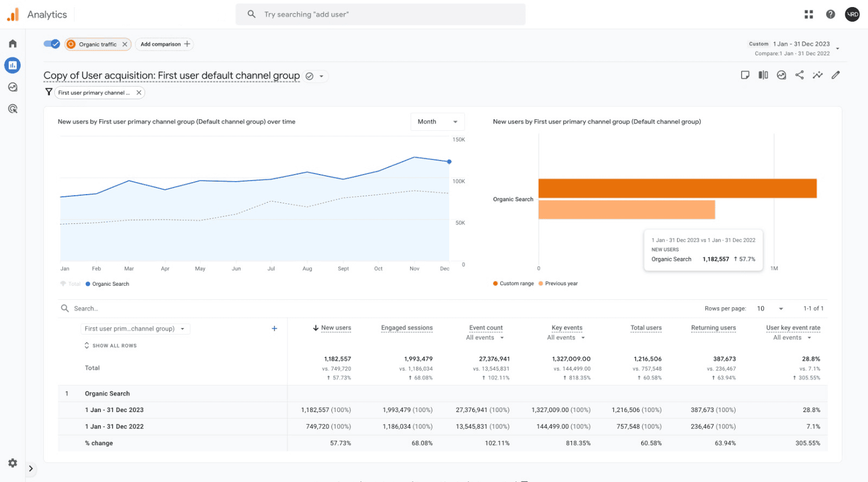868x482 pixels.
Task: Open Admin settings gear icon
Action: point(12,463)
